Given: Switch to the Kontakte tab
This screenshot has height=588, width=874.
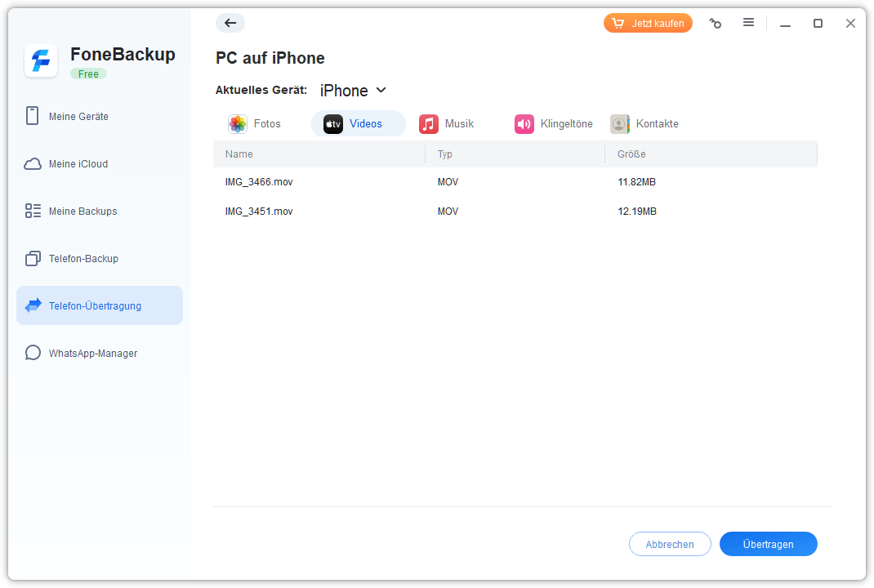Looking at the screenshot, I should click(x=645, y=124).
